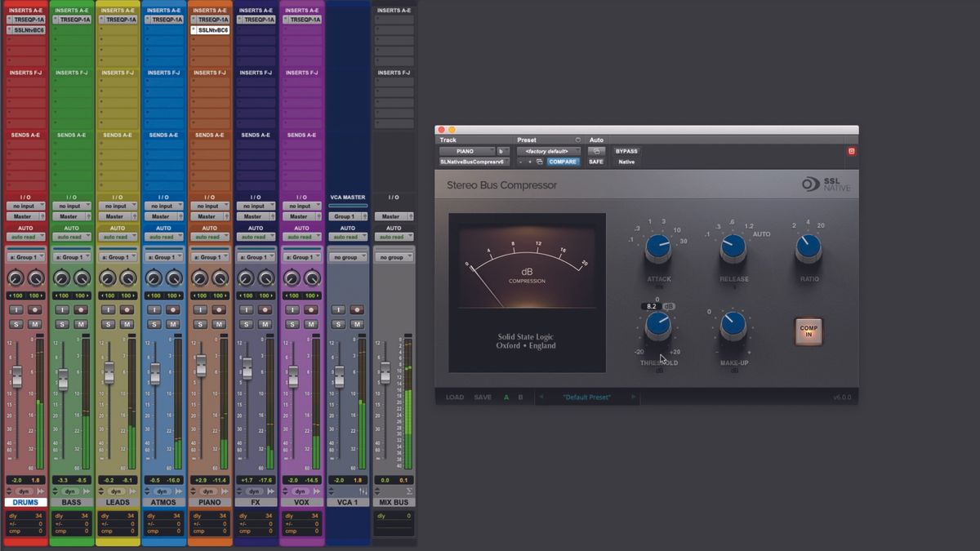
Task: Click the COMPARE button
Action: (563, 162)
